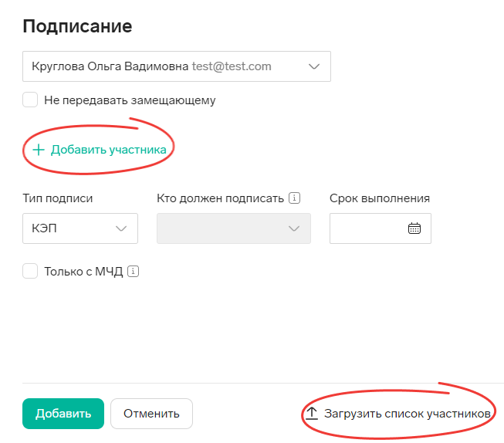The width and height of the screenshot is (504, 443).
Task: Click the Добавить участника link
Action: [109, 150]
